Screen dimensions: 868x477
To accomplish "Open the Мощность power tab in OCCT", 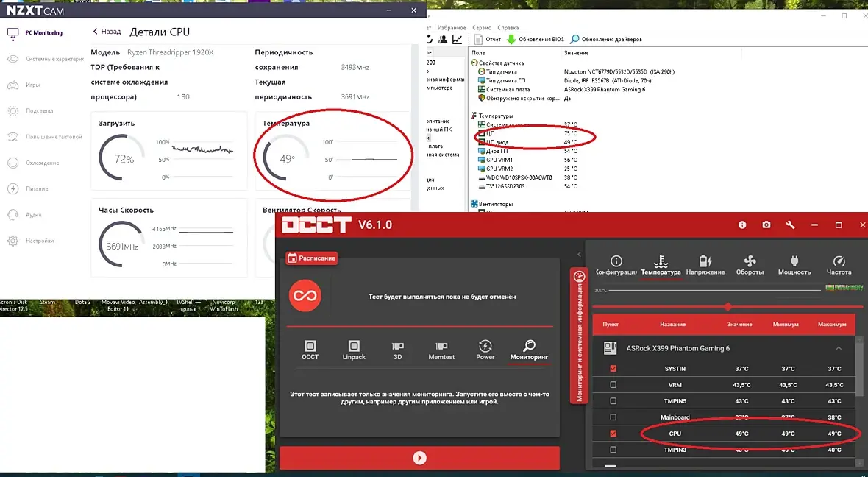I will [794, 266].
